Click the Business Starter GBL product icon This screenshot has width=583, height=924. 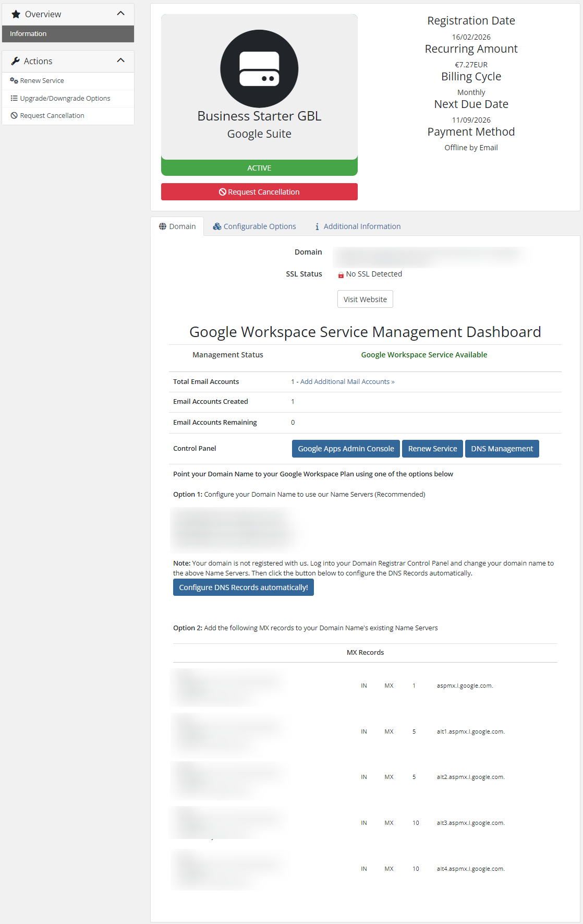pyautogui.click(x=259, y=68)
